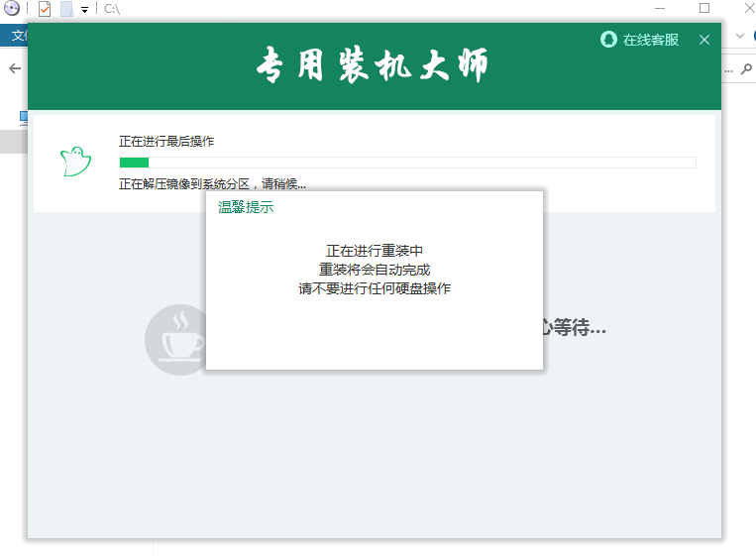Image resolution: width=756 pixels, height=556 pixels.
Task: Click the QQ penguin icon beside 在线客服
Action: click(x=608, y=39)
